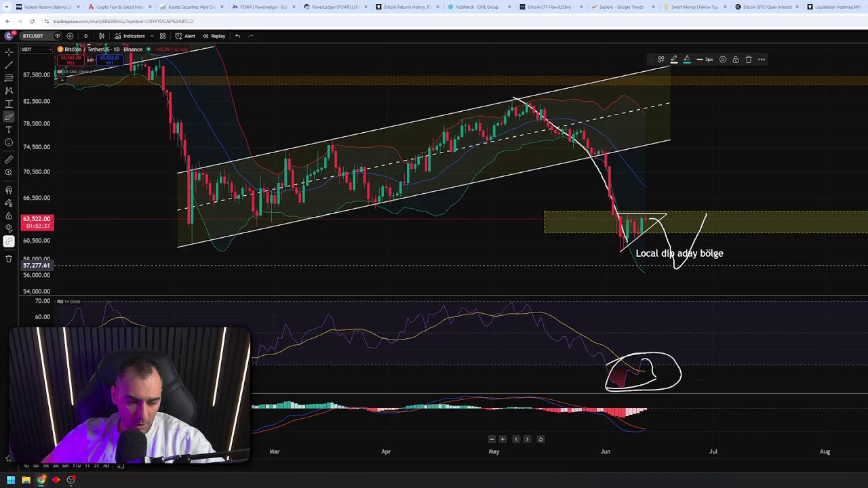
Task: Reload the page in browser
Action: tap(32, 21)
